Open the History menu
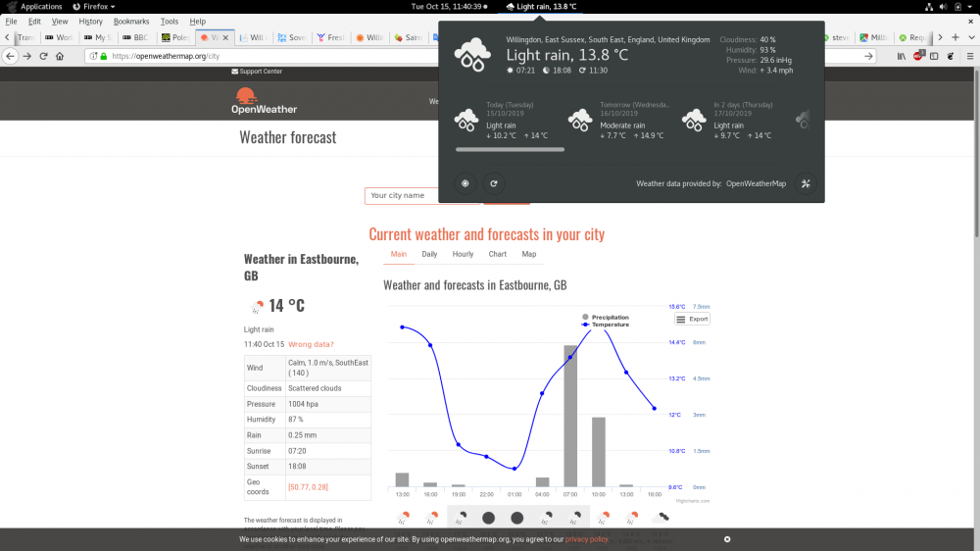 tap(90, 22)
